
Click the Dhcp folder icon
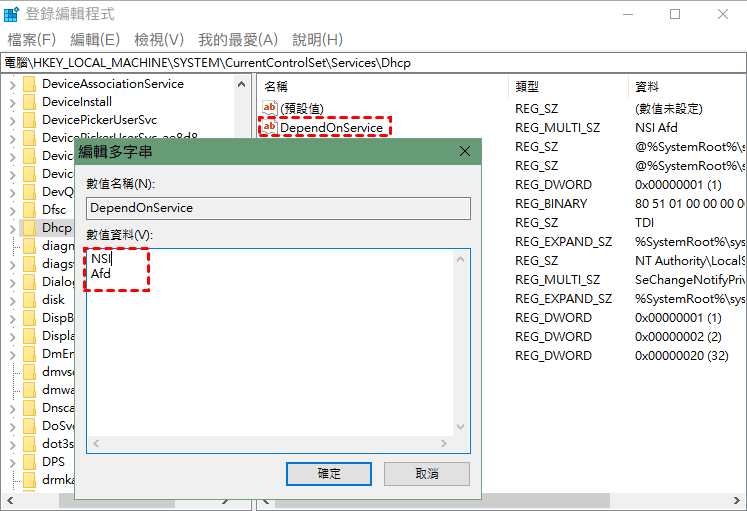pyautogui.click(x=30, y=228)
